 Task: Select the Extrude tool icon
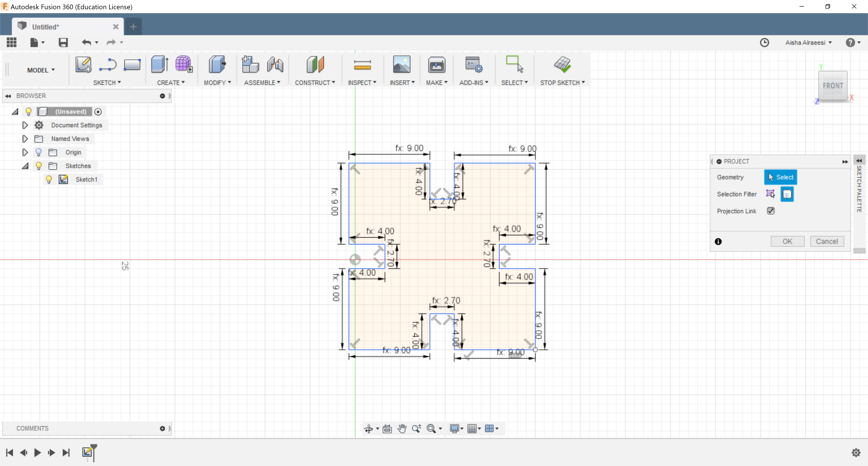[x=159, y=64]
